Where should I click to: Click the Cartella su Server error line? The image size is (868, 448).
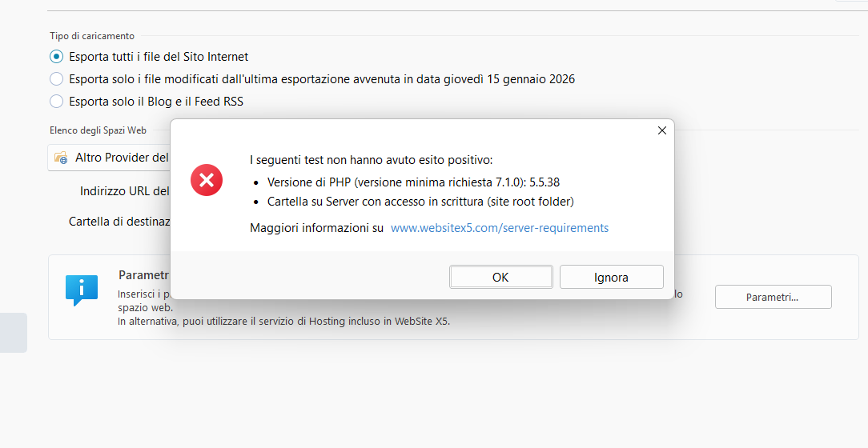(x=420, y=202)
